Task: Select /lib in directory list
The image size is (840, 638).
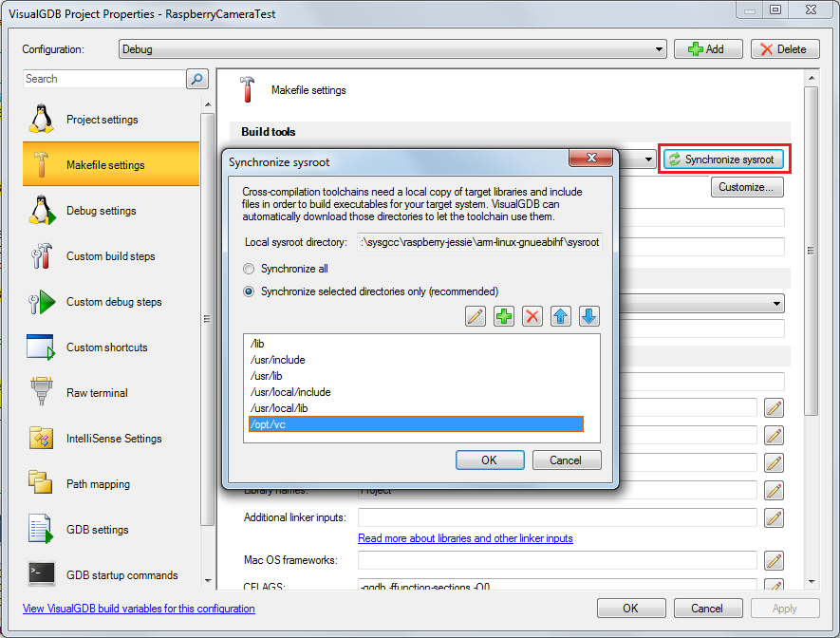Action: tap(417, 344)
